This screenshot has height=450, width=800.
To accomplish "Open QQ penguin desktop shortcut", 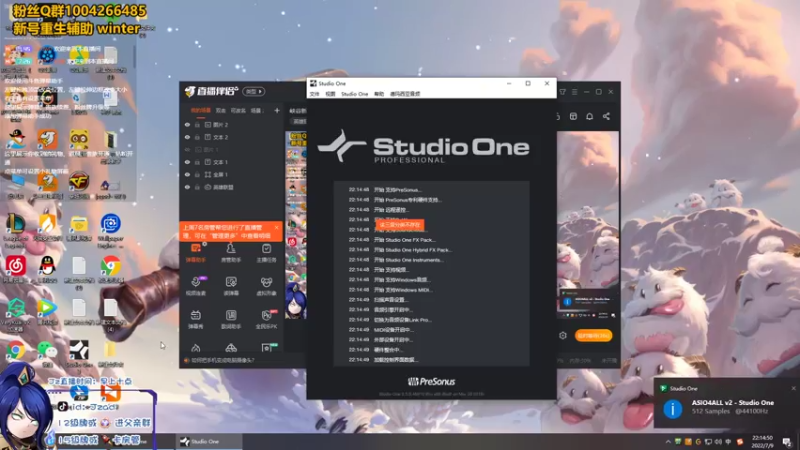I will tap(47, 269).
